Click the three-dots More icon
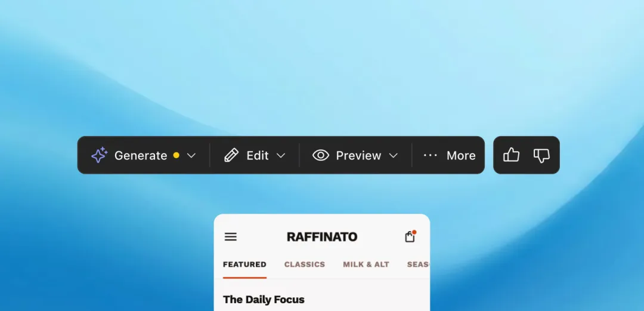This screenshot has width=644, height=311. 430,155
